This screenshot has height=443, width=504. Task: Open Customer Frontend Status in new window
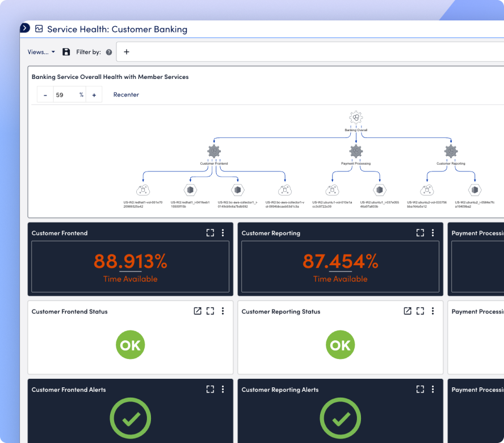point(198,311)
